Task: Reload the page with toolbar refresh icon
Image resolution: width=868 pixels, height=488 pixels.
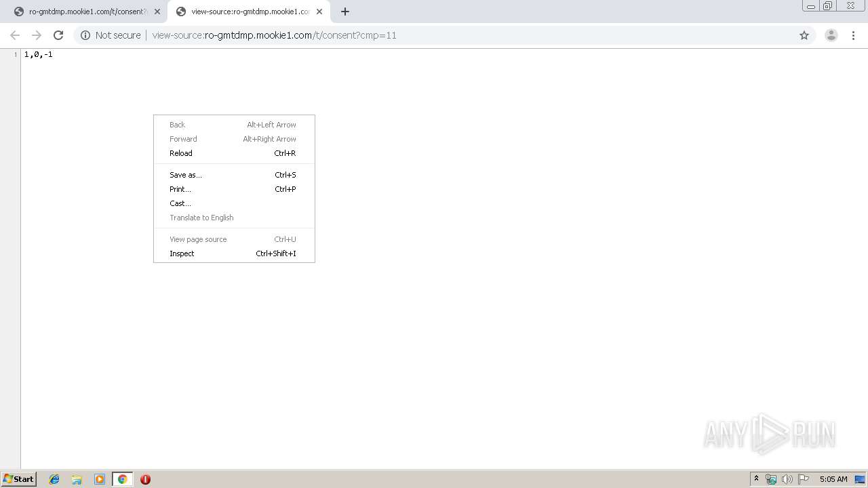Action: 58,35
